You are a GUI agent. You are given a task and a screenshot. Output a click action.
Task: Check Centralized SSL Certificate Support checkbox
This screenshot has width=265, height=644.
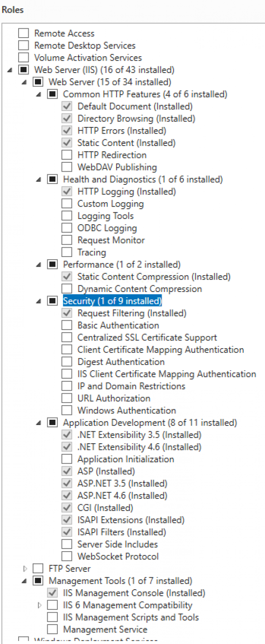[67, 337]
